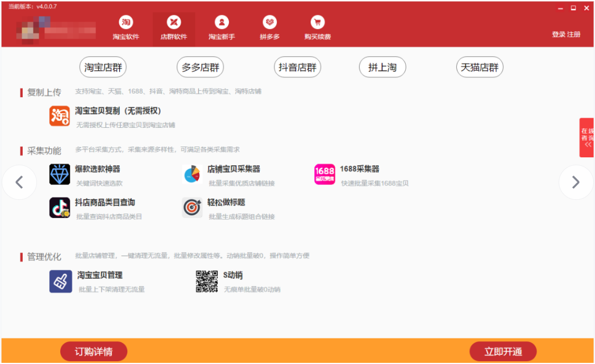The height and width of the screenshot is (364, 595).
Task: Open the 爆款选款神器 diamond icon
Action: tap(60, 174)
